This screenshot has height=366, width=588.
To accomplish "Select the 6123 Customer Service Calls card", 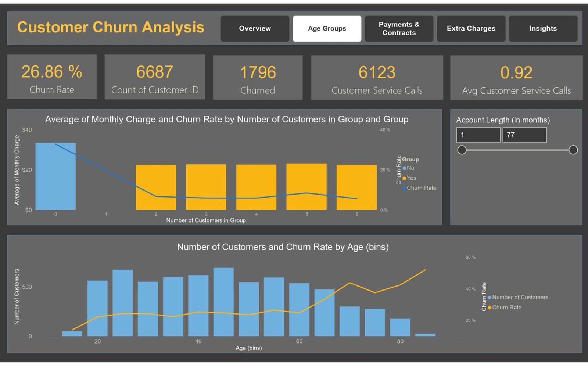I will [x=377, y=78].
